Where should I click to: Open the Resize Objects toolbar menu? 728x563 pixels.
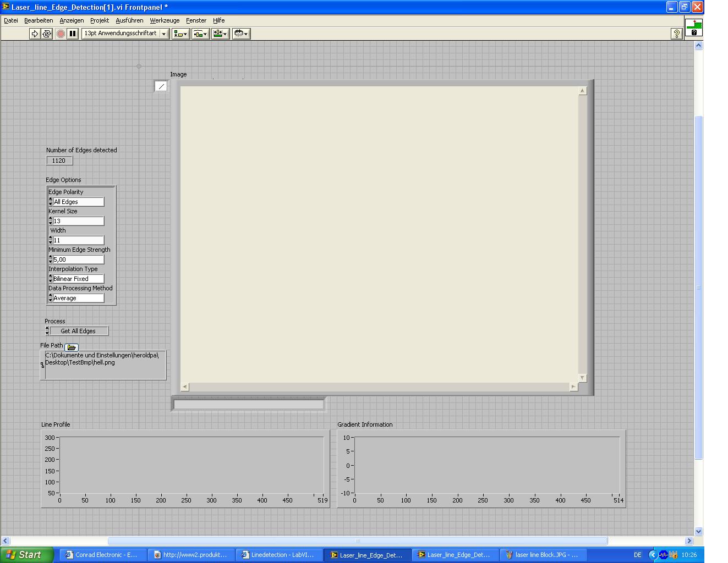[220, 34]
